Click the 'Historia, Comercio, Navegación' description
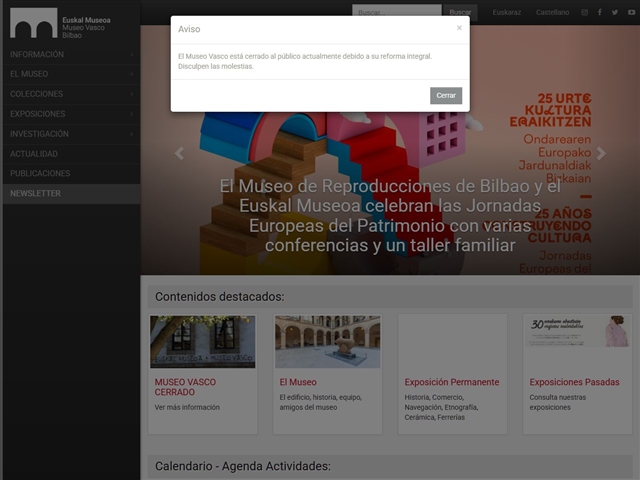Screen dimensions: 640x480 click(x=441, y=407)
